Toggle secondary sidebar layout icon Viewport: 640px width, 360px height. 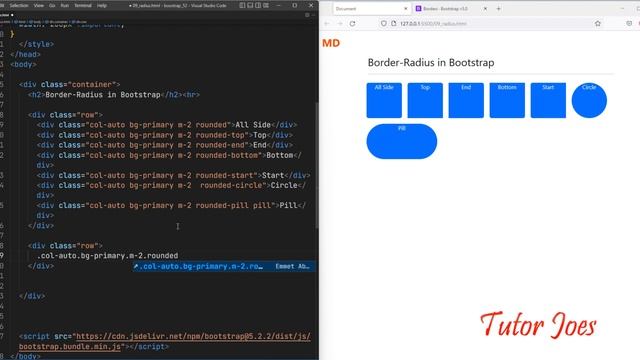(258, 5)
